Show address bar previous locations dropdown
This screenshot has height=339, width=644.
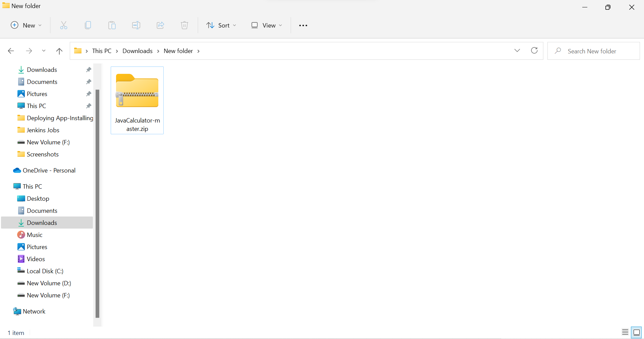(517, 51)
